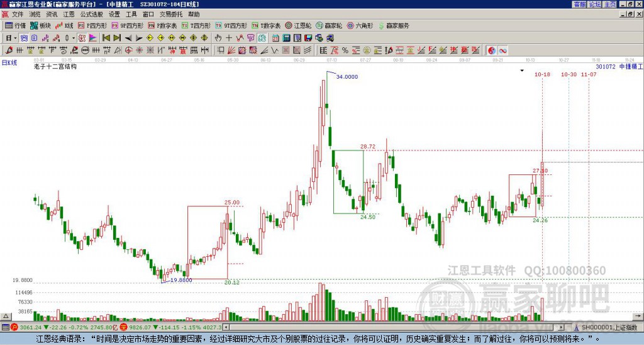Click the 25.00 price label
The height and width of the screenshot is (345, 644).
[x=231, y=202]
